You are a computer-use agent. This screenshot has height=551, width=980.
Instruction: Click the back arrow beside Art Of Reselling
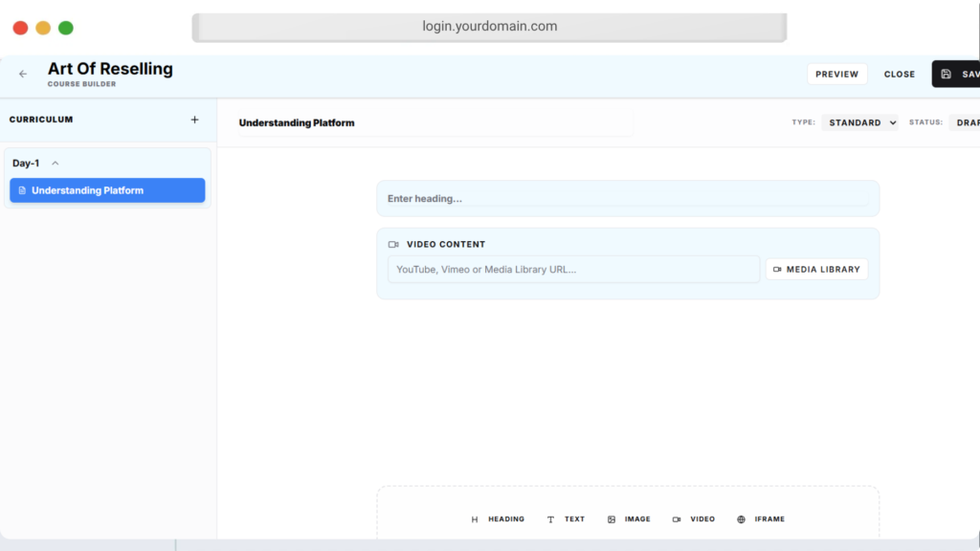pyautogui.click(x=23, y=74)
